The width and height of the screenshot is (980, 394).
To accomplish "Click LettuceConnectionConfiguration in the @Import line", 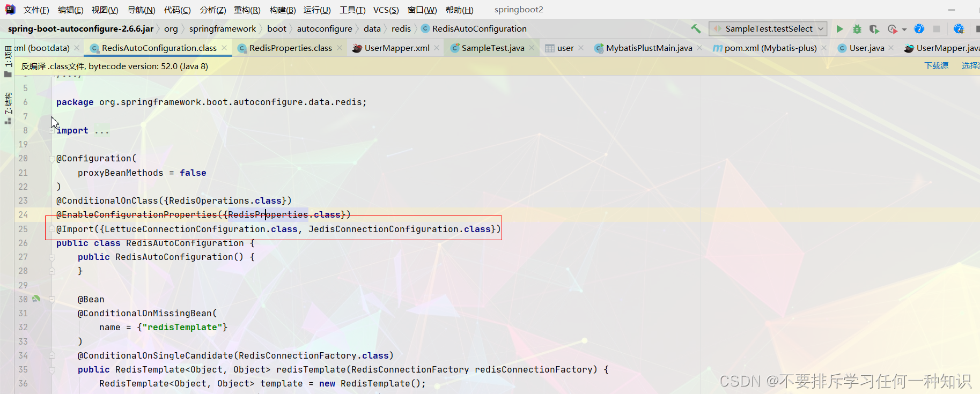I will pyautogui.click(x=185, y=229).
